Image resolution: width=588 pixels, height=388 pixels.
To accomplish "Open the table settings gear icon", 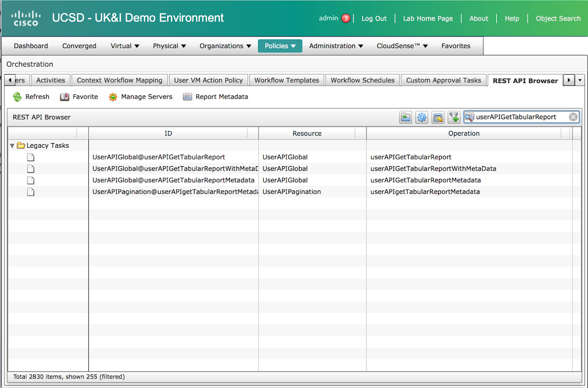I will pos(422,117).
